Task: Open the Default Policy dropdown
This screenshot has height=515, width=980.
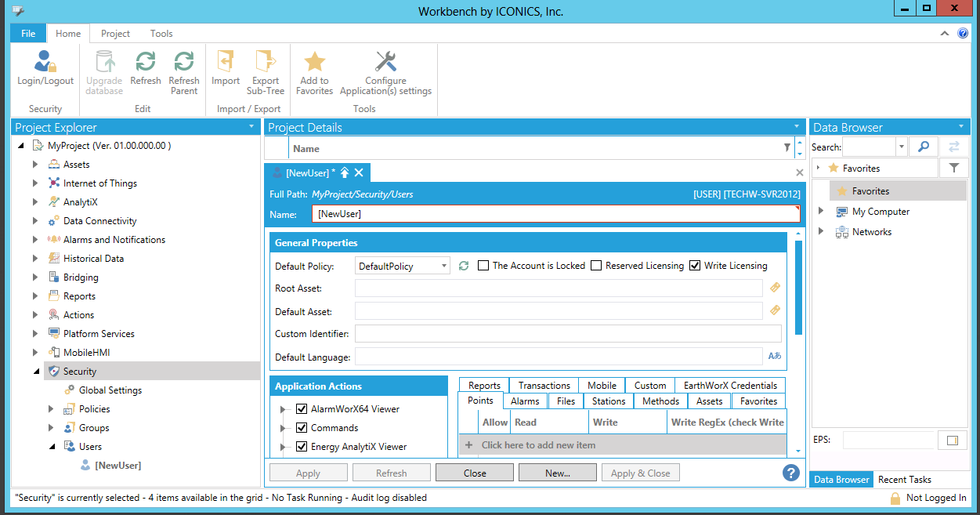Action: click(x=444, y=266)
